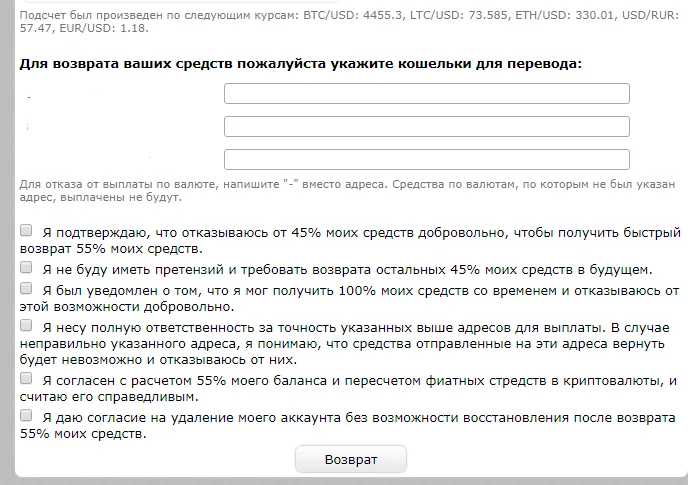Check the box confirming voluntary 45% refusal
This screenshot has height=485, width=688.
click(x=26, y=230)
